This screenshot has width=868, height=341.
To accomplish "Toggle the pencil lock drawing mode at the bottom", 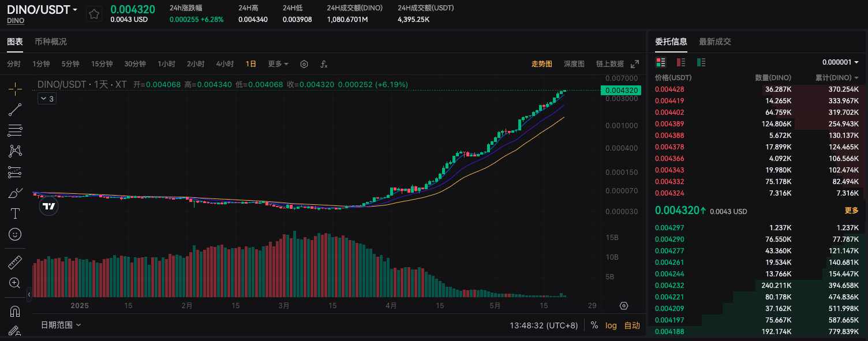I will pos(16,332).
